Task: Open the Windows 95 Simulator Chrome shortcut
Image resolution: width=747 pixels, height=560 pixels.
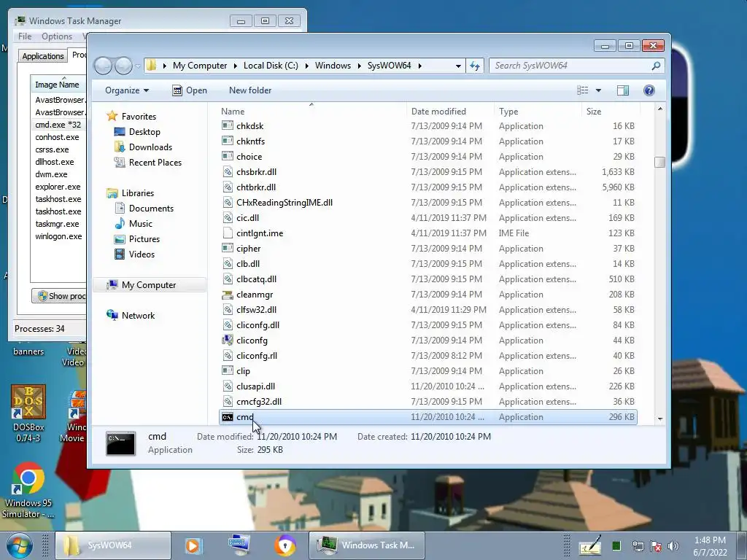Action: (x=28, y=491)
